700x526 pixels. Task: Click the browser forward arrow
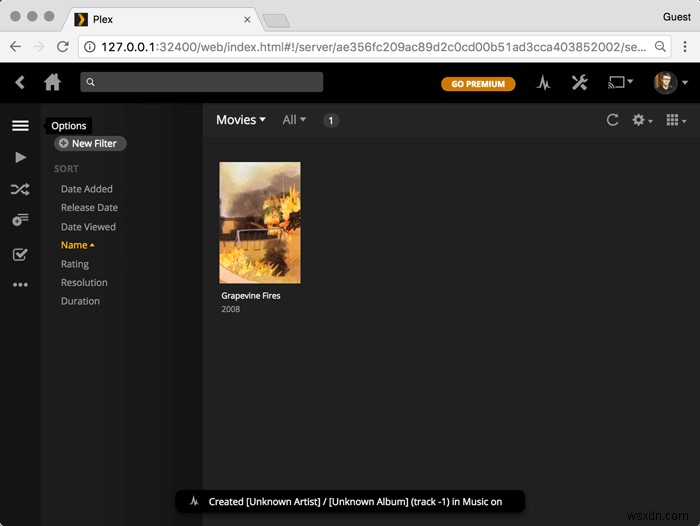point(39,46)
